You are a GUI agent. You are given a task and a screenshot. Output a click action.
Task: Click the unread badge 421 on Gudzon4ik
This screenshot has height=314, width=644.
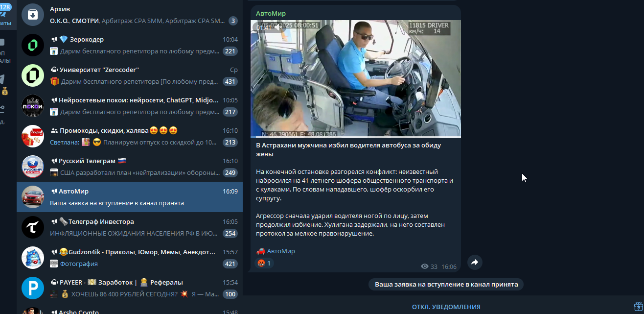(230, 264)
